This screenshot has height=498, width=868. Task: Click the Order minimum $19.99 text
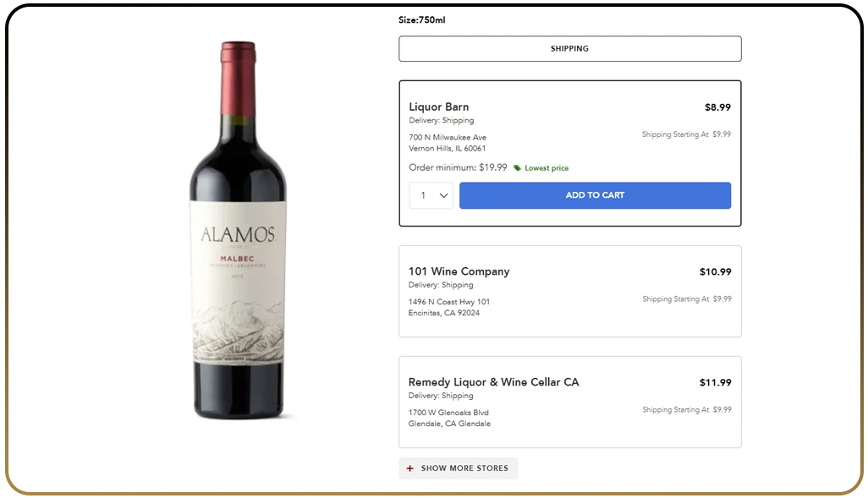pyautogui.click(x=457, y=167)
